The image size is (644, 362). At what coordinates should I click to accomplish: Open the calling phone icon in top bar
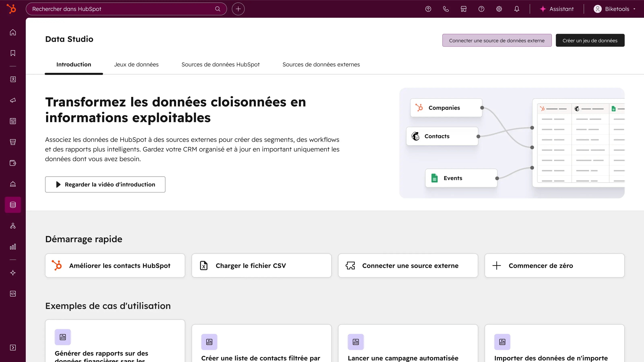coord(446,9)
